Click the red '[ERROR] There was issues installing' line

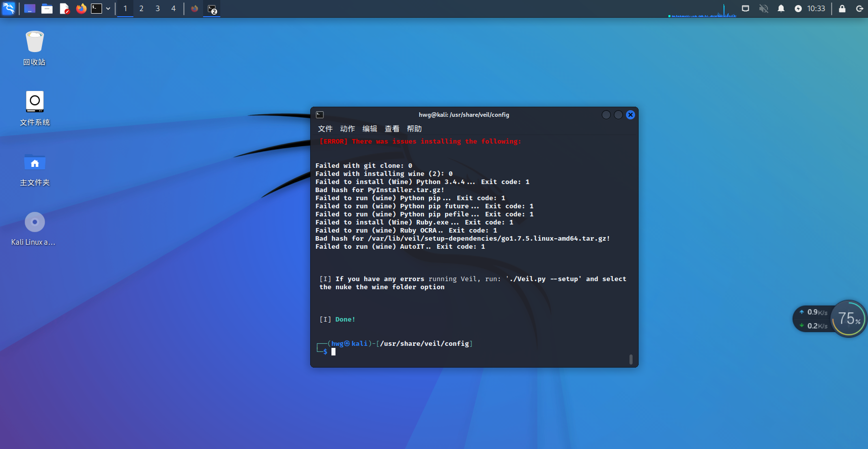pyautogui.click(x=420, y=142)
